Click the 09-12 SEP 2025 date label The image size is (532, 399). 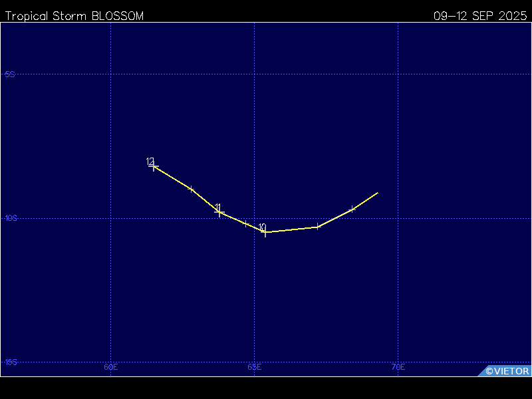click(481, 16)
